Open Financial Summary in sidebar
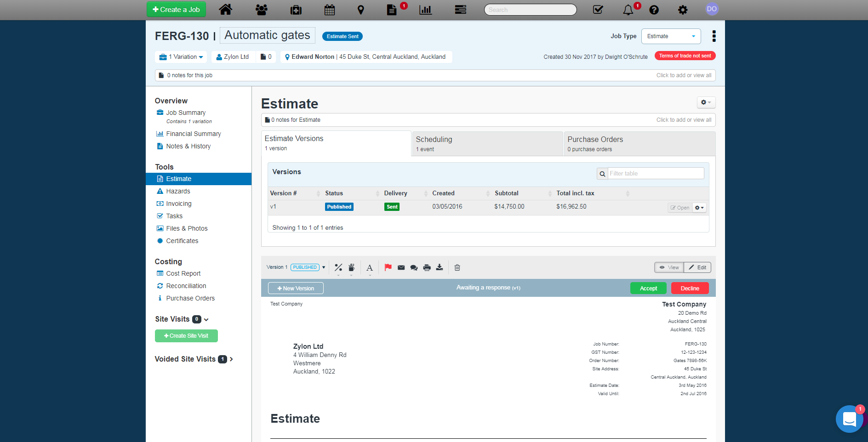The image size is (868, 442). point(194,134)
